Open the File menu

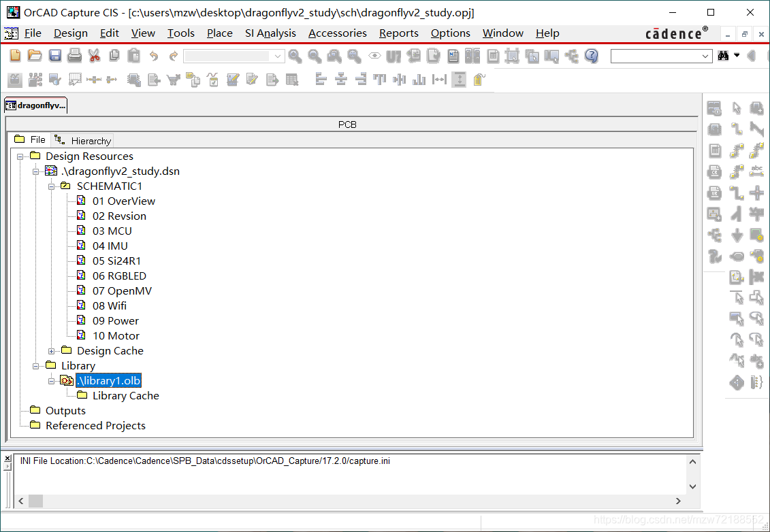point(33,33)
